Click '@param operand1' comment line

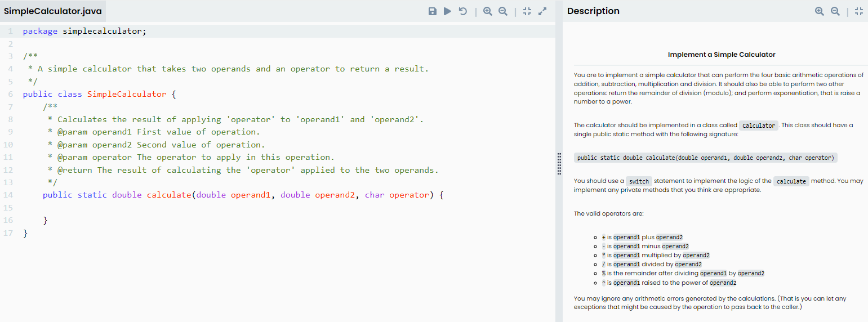[154, 132]
